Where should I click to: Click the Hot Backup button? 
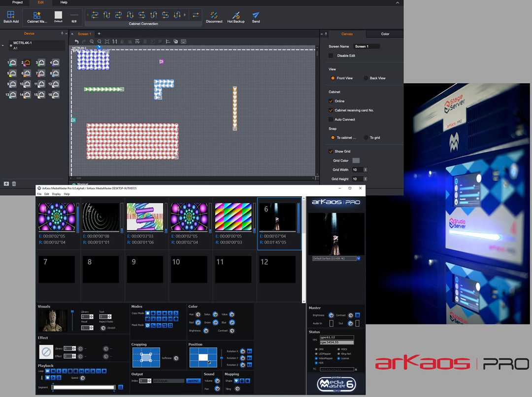[x=236, y=16]
